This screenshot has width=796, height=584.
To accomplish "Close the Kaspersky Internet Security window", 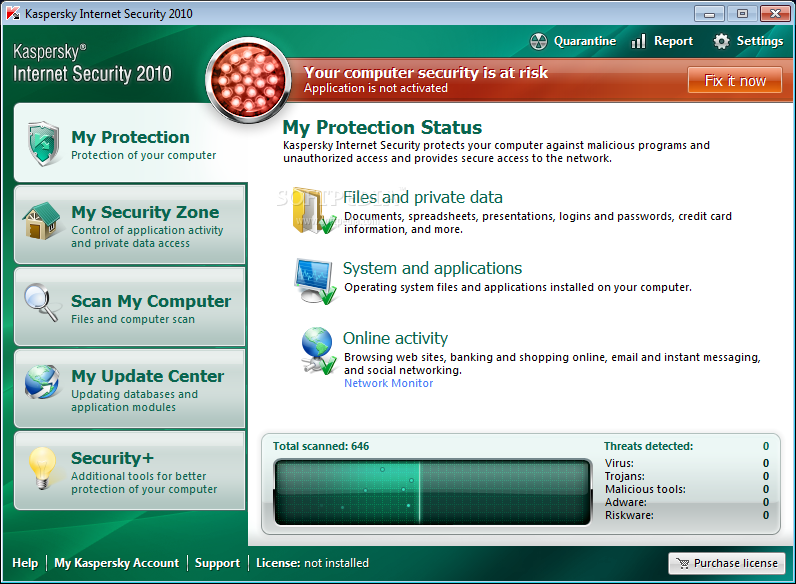I will click(775, 14).
